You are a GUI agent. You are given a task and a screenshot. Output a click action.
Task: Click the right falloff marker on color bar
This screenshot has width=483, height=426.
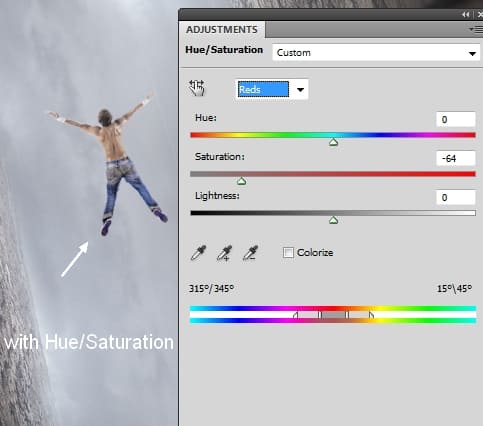(x=371, y=315)
